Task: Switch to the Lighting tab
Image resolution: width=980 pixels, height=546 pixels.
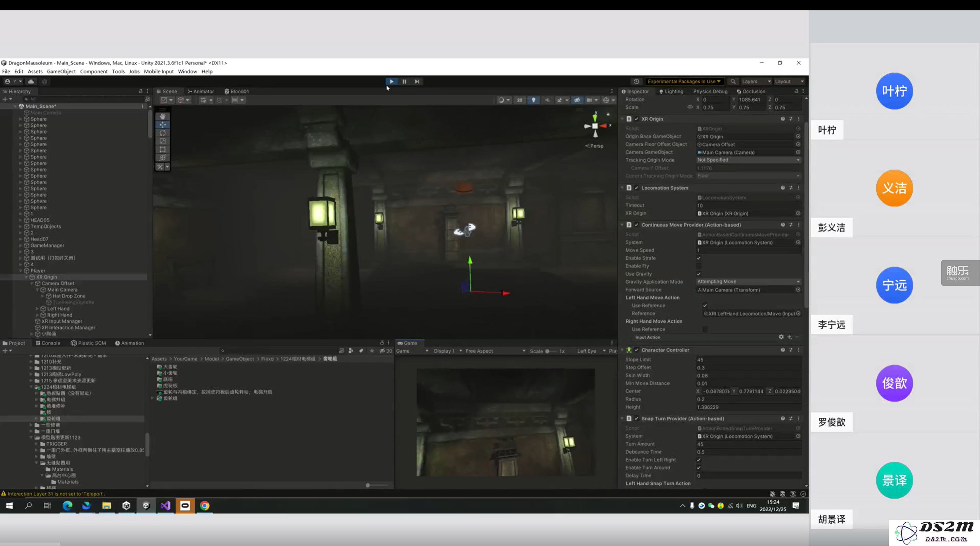Action: coord(671,91)
